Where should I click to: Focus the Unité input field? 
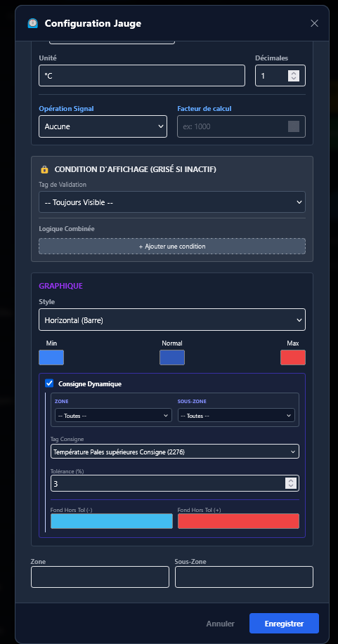tap(142, 76)
